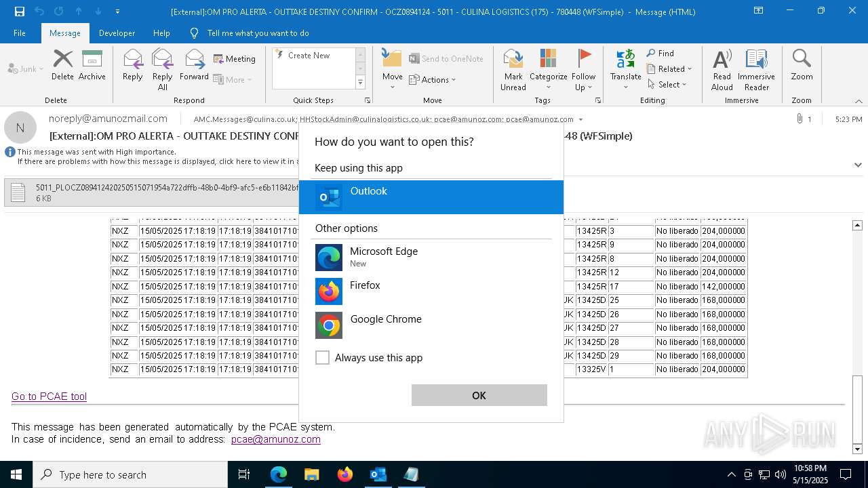Archive this message
Image resolution: width=868 pixels, height=488 pixels.
click(x=92, y=65)
